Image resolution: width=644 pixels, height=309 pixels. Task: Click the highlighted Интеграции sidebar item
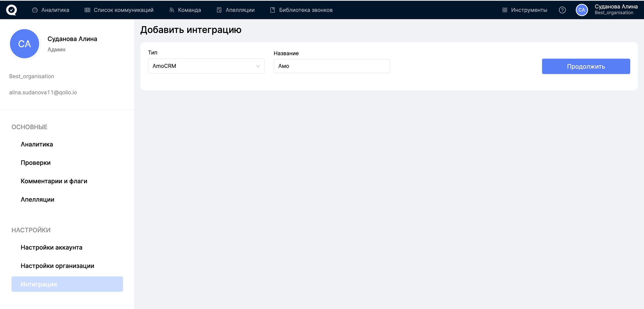point(67,284)
